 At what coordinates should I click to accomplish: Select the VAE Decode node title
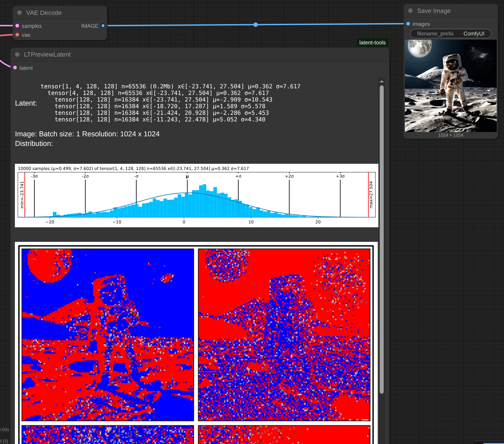point(44,13)
